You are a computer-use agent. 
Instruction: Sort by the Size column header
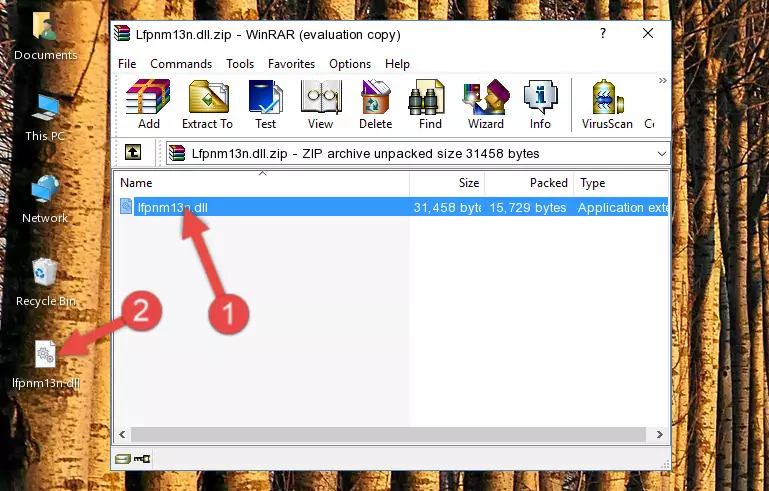click(x=447, y=183)
